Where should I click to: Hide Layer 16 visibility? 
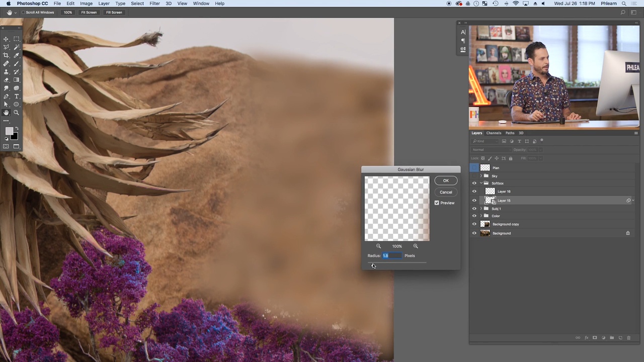(474, 192)
